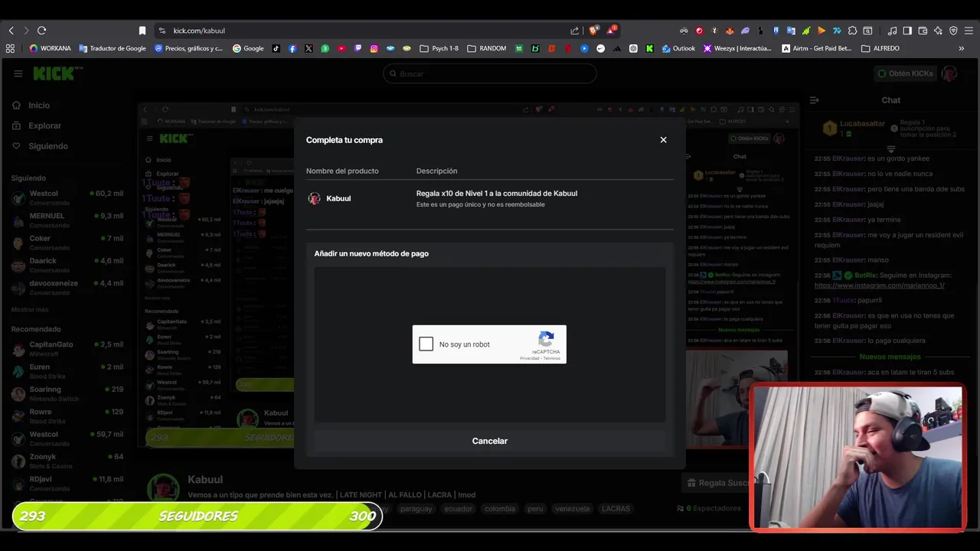Open the YouTube bookmark icon
Image resolution: width=980 pixels, height=551 pixels.
(x=341, y=48)
